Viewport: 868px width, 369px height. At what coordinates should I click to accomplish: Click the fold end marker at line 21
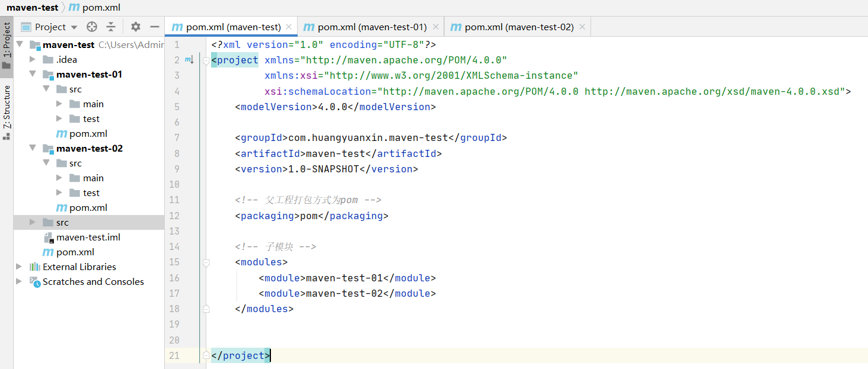tap(206, 355)
